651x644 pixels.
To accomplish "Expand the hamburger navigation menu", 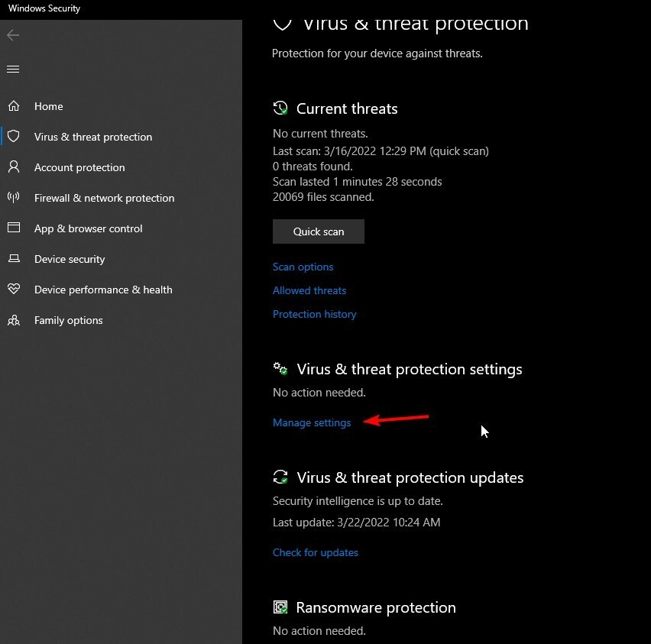I will [x=13, y=69].
